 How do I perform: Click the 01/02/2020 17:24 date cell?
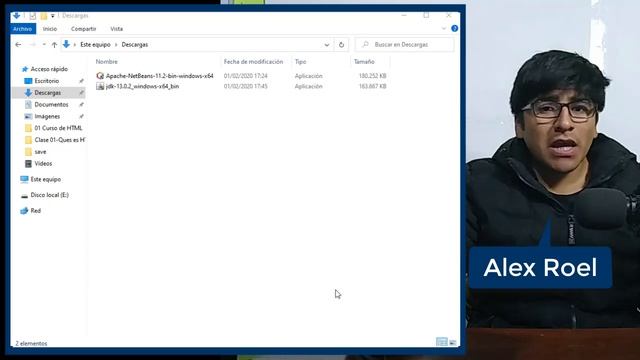tap(245, 76)
